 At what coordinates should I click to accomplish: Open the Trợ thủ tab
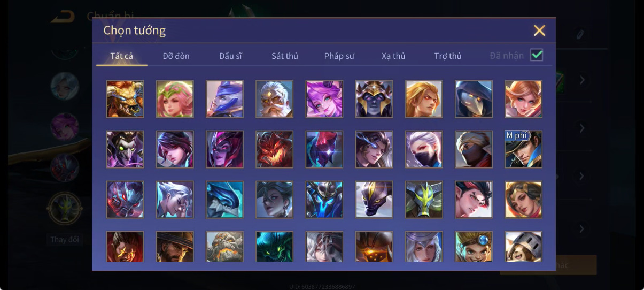(x=448, y=56)
